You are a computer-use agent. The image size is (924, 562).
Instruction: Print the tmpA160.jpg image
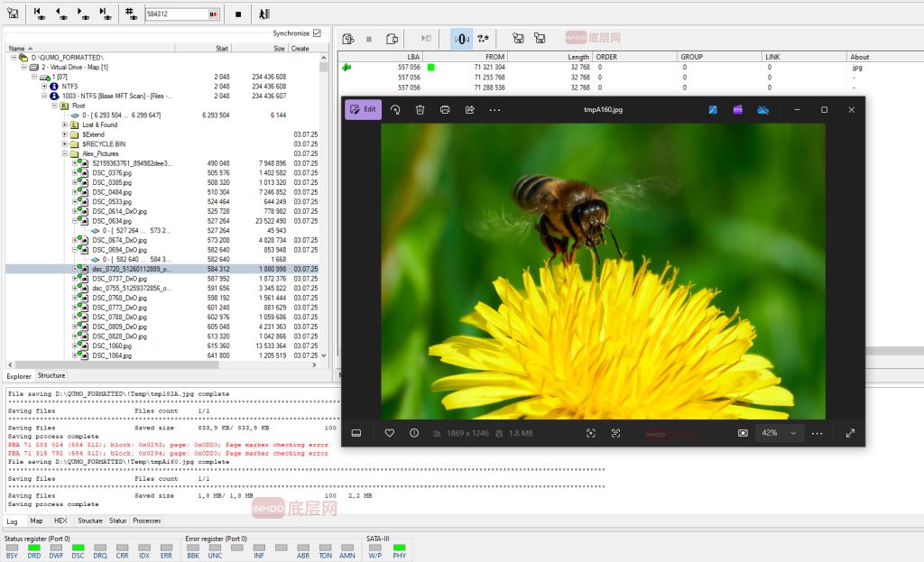(x=445, y=109)
